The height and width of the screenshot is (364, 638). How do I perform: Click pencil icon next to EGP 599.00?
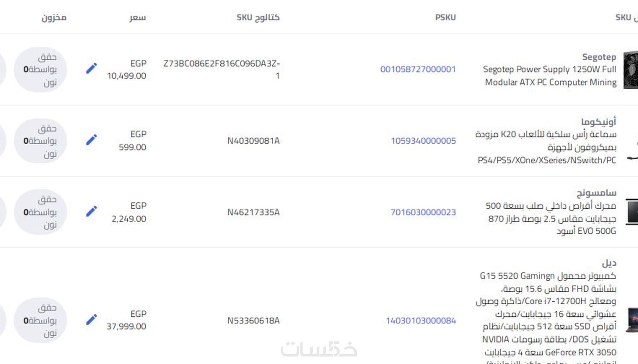[x=91, y=140]
